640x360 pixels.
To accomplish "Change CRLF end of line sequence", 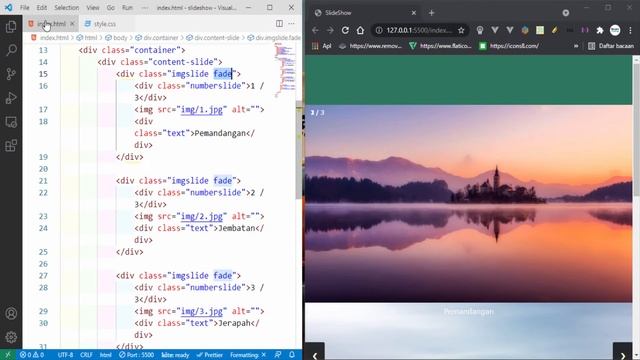I will (x=86, y=355).
